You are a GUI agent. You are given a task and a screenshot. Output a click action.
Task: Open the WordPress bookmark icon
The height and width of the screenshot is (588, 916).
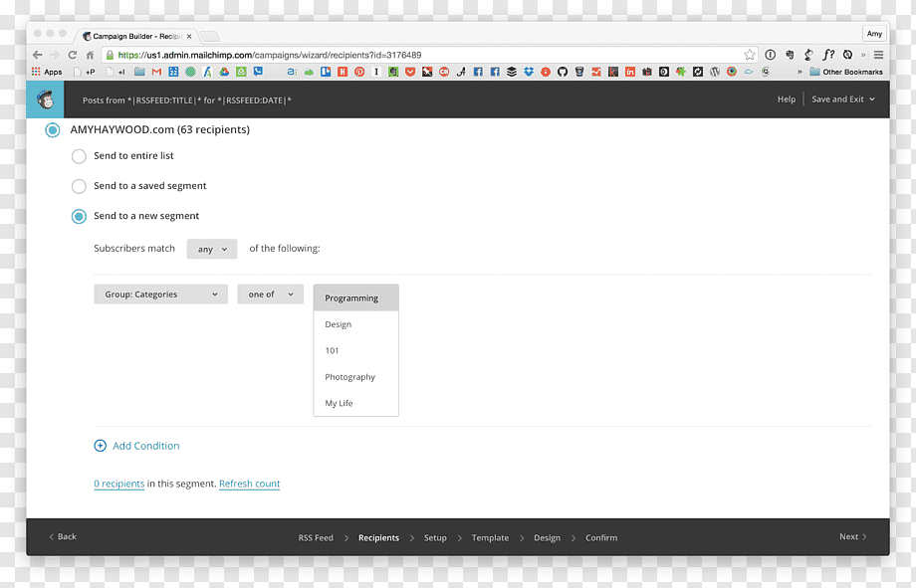pos(715,72)
